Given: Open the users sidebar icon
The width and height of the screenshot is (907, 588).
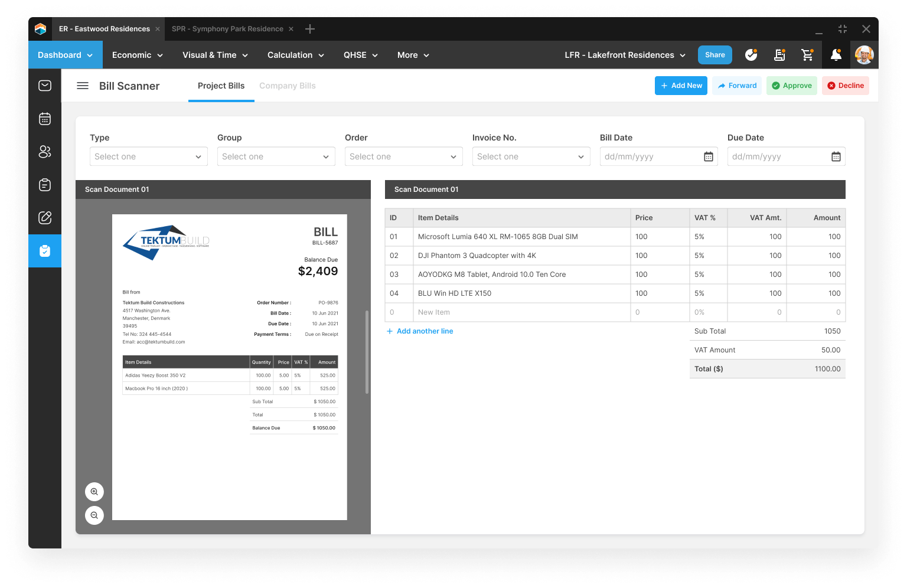Looking at the screenshot, I should [45, 152].
